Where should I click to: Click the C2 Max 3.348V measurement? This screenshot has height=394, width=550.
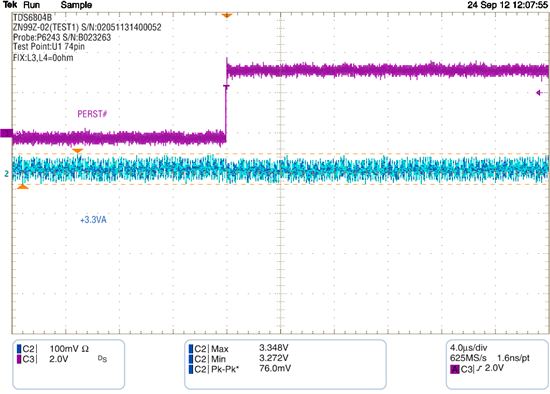pyautogui.click(x=239, y=348)
